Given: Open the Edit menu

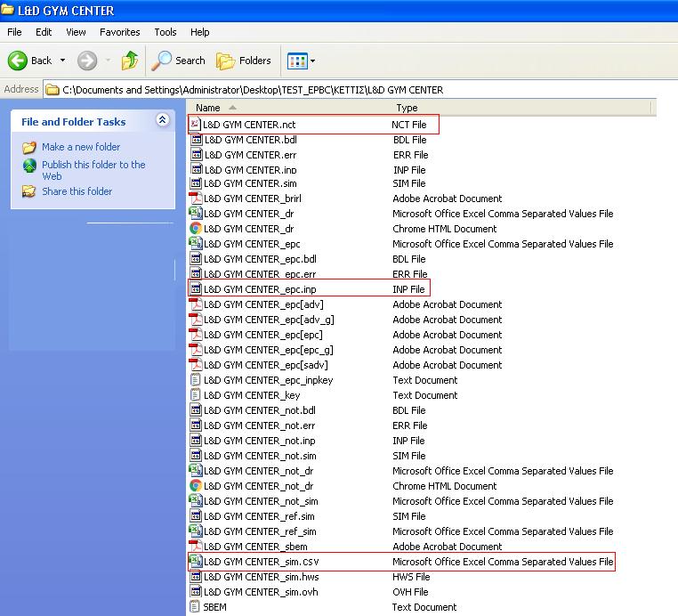Looking at the screenshot, I should click(x=44, y=32).
